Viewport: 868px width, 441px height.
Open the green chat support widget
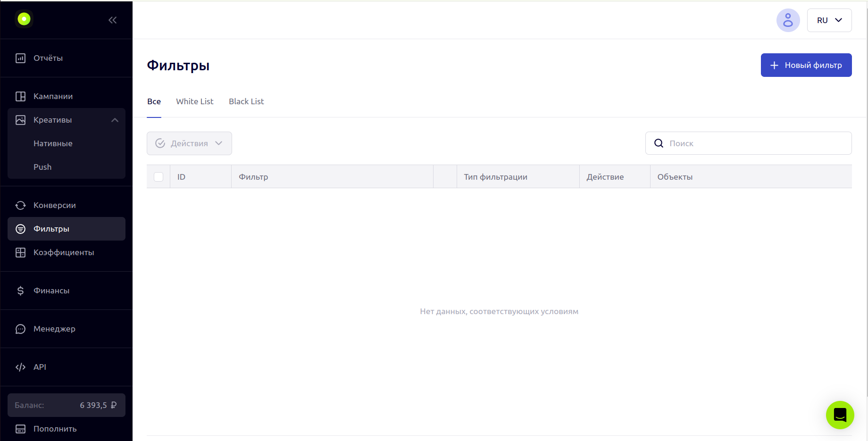tap(840, 415)
